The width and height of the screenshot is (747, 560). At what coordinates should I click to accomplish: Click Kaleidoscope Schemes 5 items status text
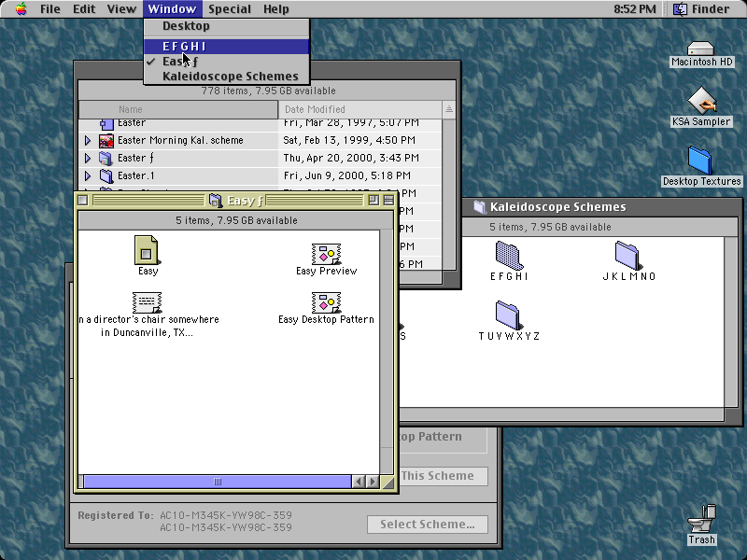click(550, 227)
